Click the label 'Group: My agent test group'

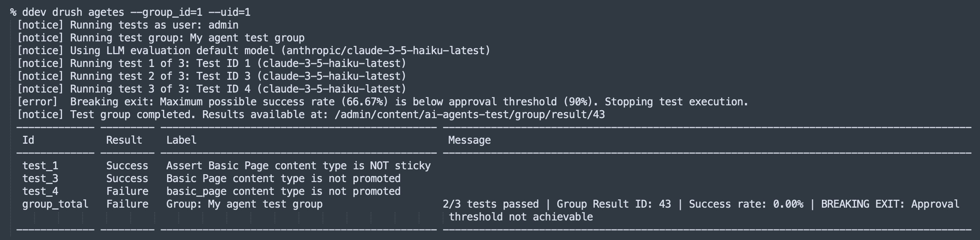[244, 204]
